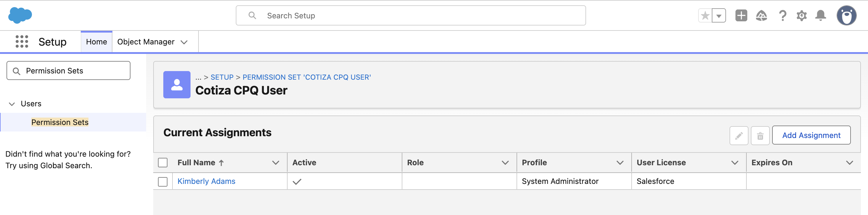Screen dimensions: 868x215
Task: Click the User License column header label
Action: tap(661, 163)
